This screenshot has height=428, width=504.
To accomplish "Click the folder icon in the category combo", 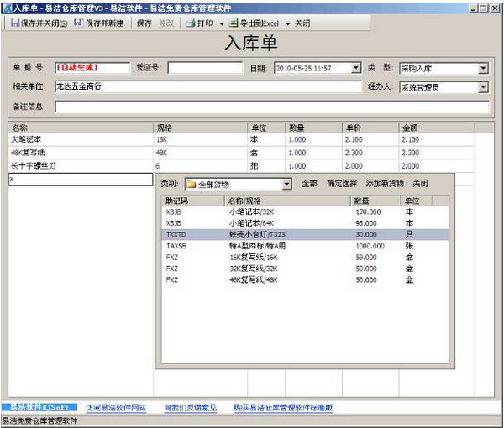I will tap(192, 185).
